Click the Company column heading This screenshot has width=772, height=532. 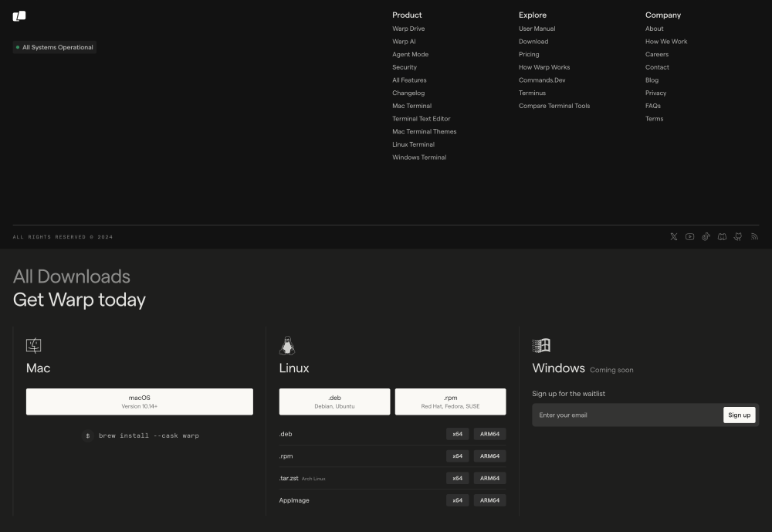point(662,15)
